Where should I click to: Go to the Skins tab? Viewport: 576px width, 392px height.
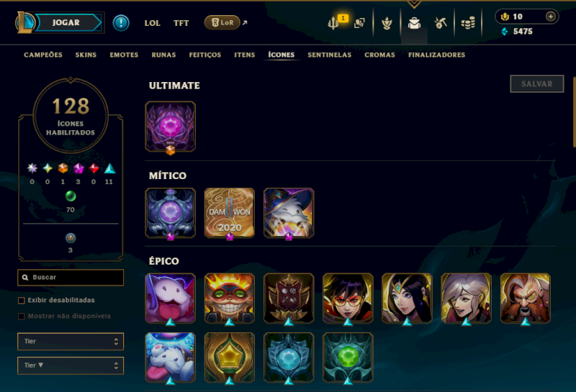[x=86, y=55]
